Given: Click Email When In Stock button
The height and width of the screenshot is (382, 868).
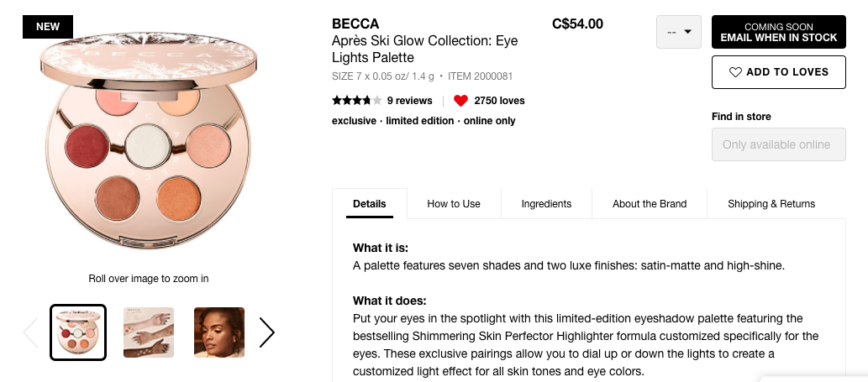Looking at the screenshot, I should pyautogui.click(x=778, y=32).
